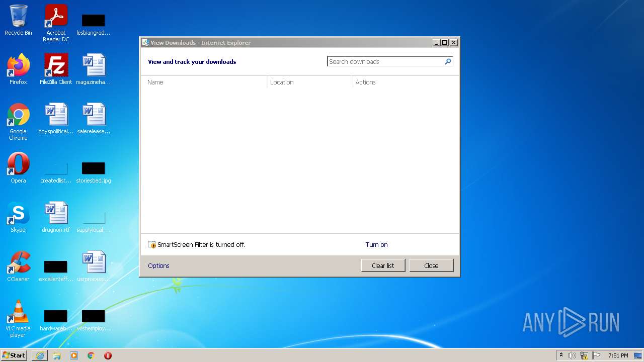The image size is (644, 362).
Task: Click the Chrome taskbar icon
Action: coord(91,355)
